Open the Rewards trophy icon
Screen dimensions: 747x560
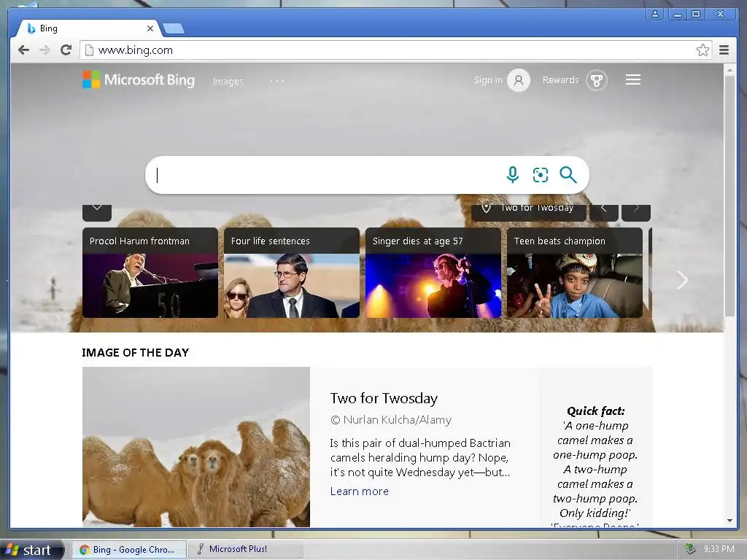coord(596,80)
